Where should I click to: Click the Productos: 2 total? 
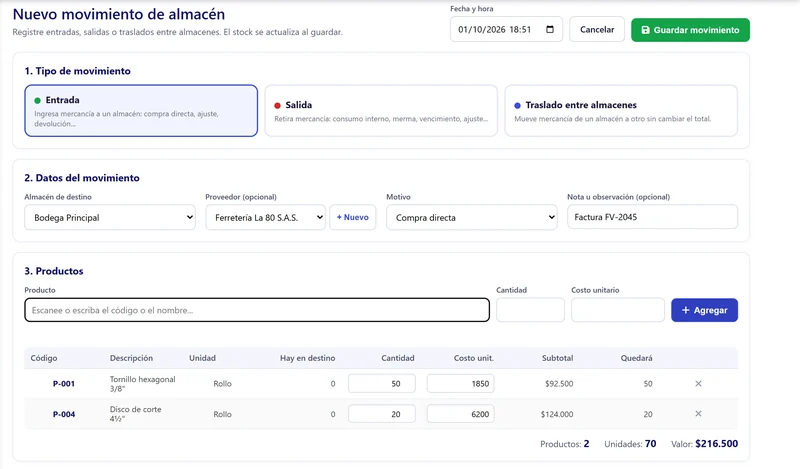pos(565,444)
